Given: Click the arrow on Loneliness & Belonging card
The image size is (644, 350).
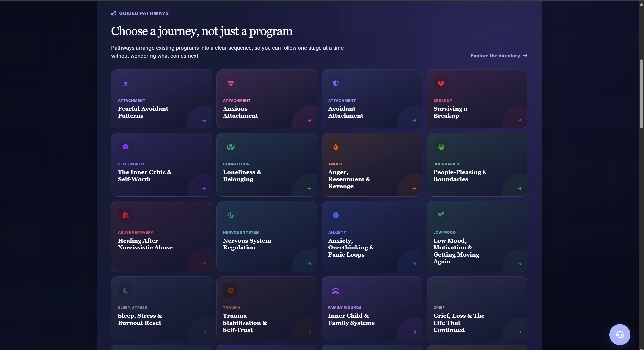Looking at the screenshot, I should [309, 189].
